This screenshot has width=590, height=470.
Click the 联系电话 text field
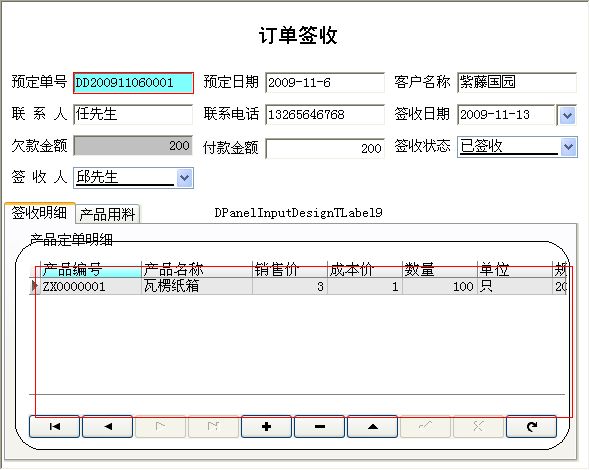tap(325, 114)
